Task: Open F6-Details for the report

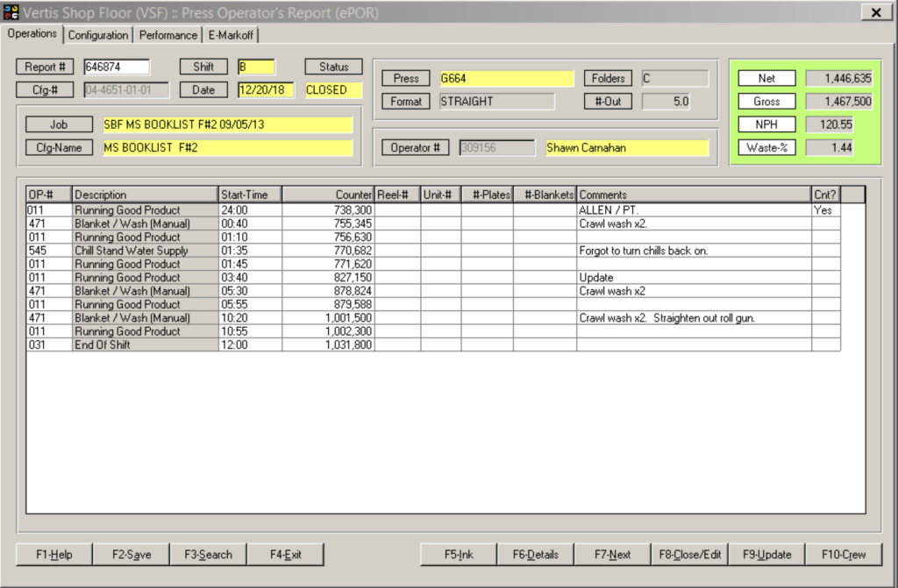Action: point(535,555)
